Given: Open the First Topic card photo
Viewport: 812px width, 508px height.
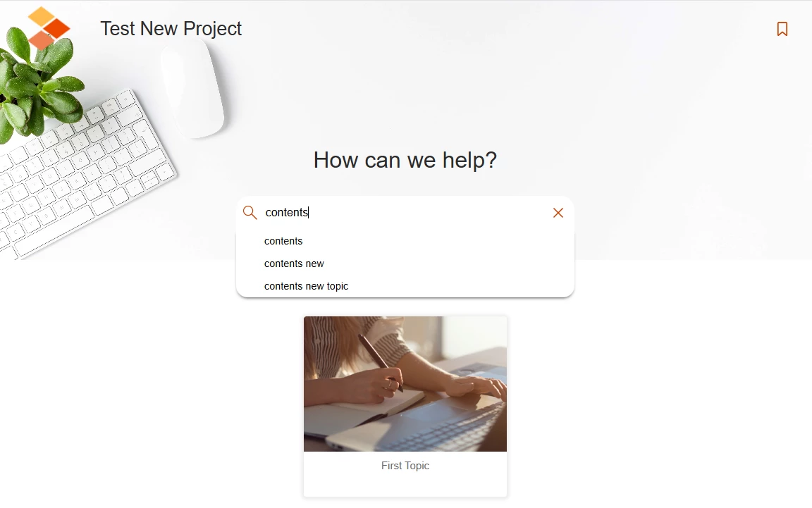Looking at the screenshot, I should [405, 384].
